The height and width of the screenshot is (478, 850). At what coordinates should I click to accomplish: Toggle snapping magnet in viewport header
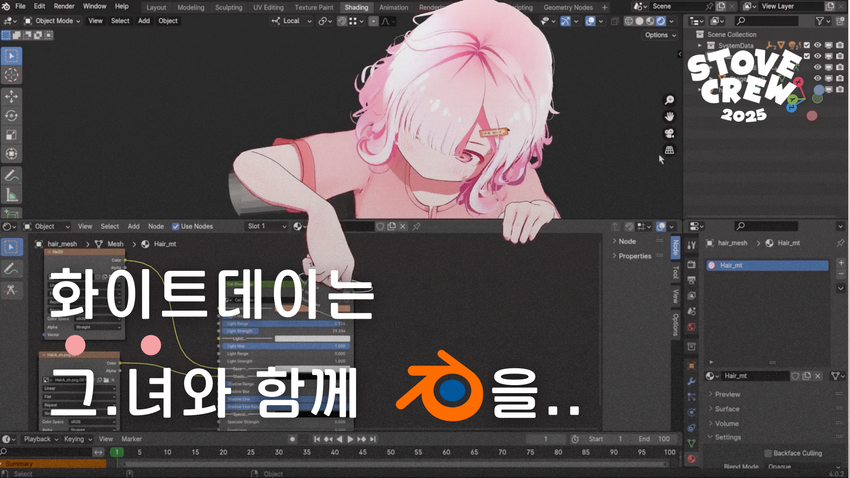point(342,21)
